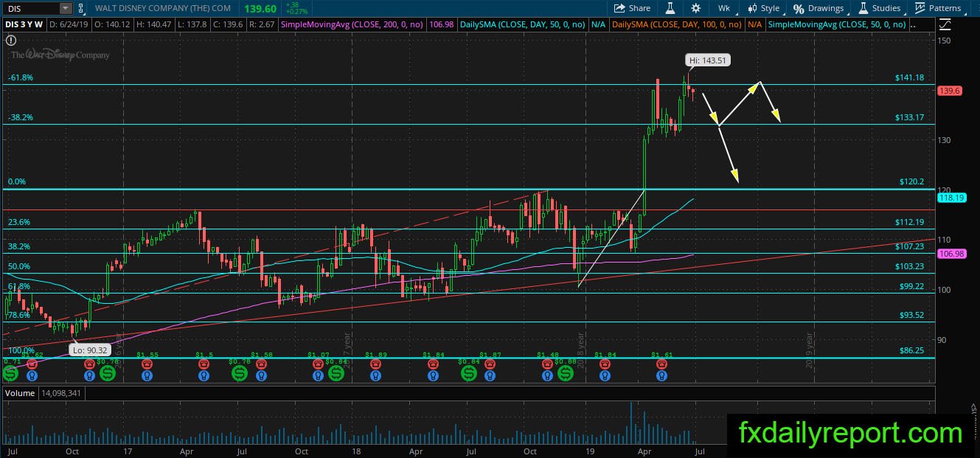Screen dimensions: 980x458
Task: Click blue lightbulb icon beneath $1.58
Action: pyautogui.click(x=262, y=375)
